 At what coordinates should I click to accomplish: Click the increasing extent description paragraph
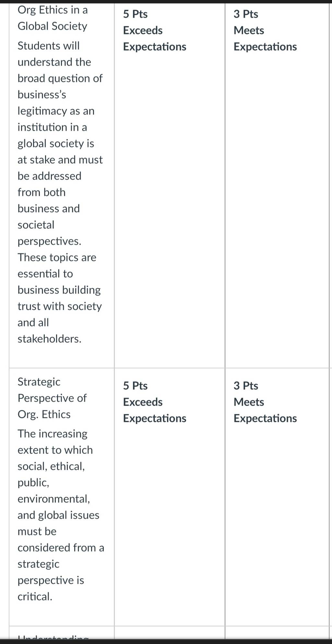pyautogui.click(x=61, y=515)
